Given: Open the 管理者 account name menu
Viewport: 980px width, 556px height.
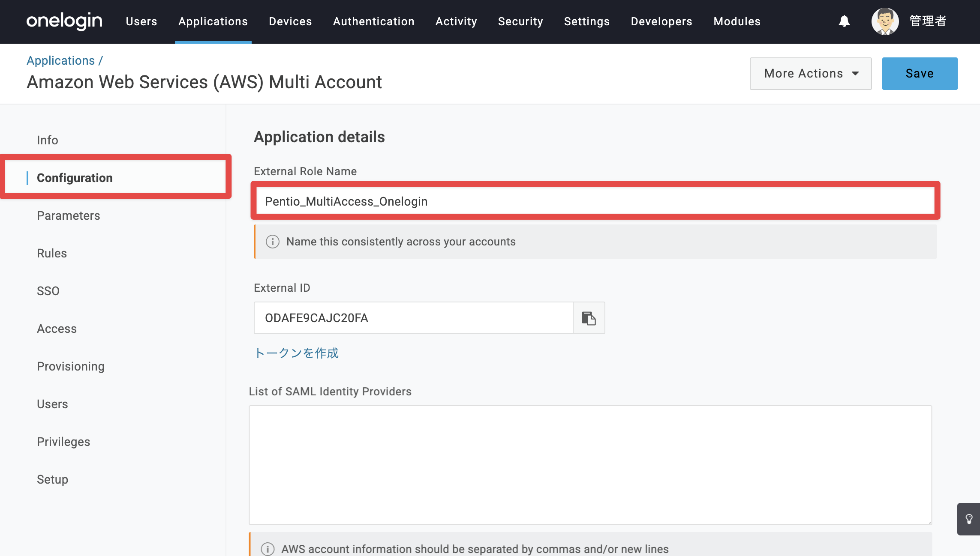Looking at the screenshot, I should click(928, 21).
